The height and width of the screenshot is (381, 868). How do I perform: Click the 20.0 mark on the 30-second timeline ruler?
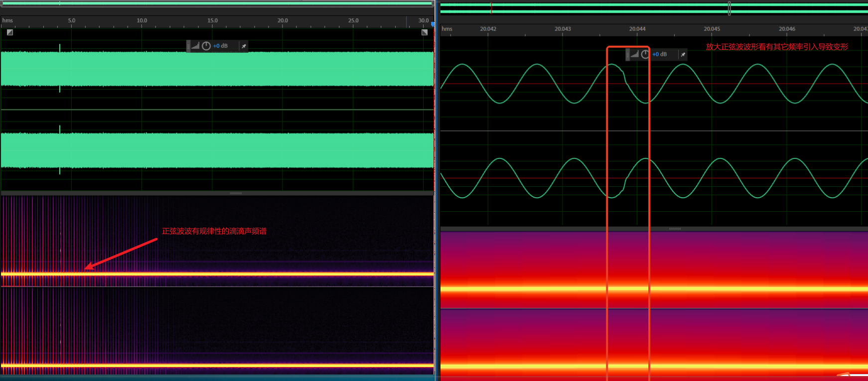(283, 20)
